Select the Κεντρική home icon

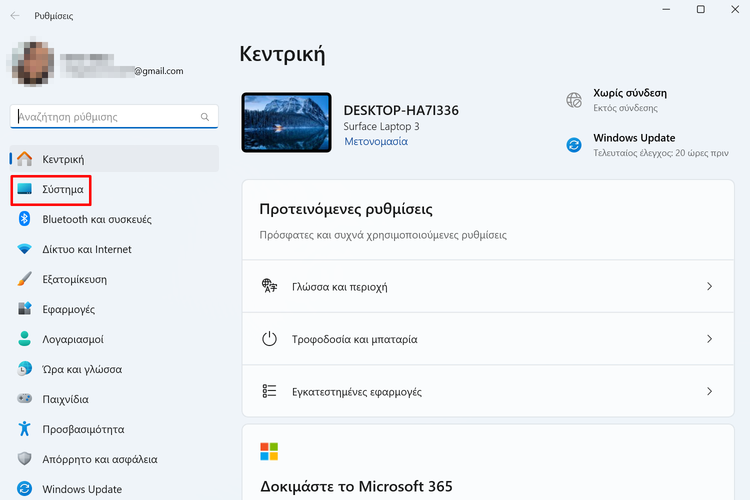click(x=24, y=159)
